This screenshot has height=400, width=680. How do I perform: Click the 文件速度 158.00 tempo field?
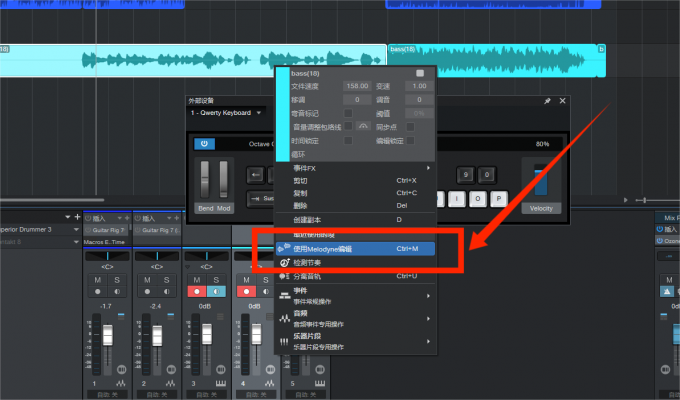[x=357, y=86]
